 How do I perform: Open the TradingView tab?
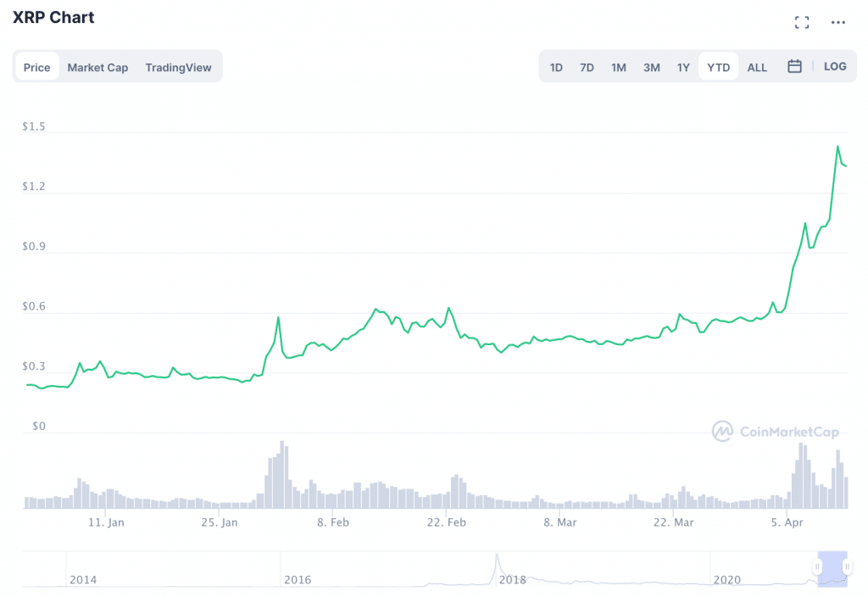(178, 67)
